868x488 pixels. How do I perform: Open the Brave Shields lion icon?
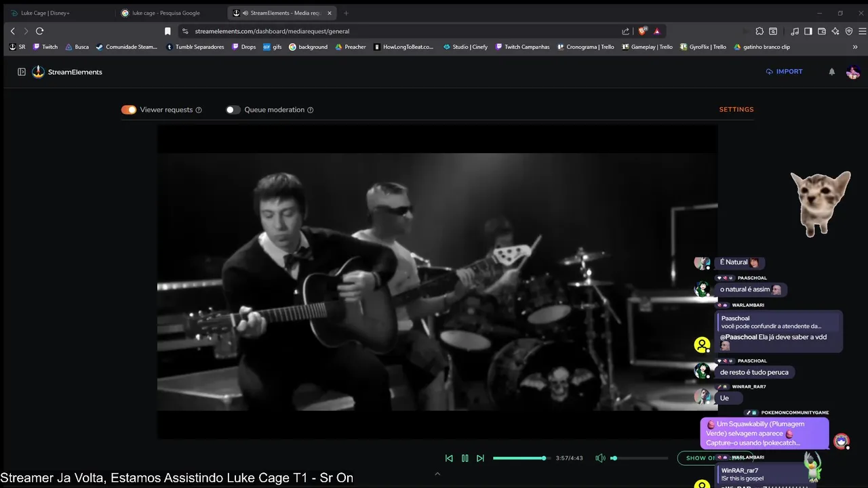[642, 31]
